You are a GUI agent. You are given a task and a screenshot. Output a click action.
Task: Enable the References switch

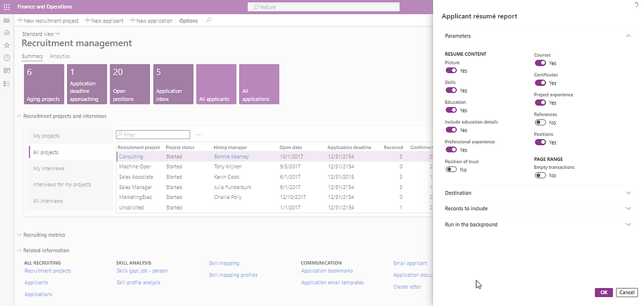(540, 122)
